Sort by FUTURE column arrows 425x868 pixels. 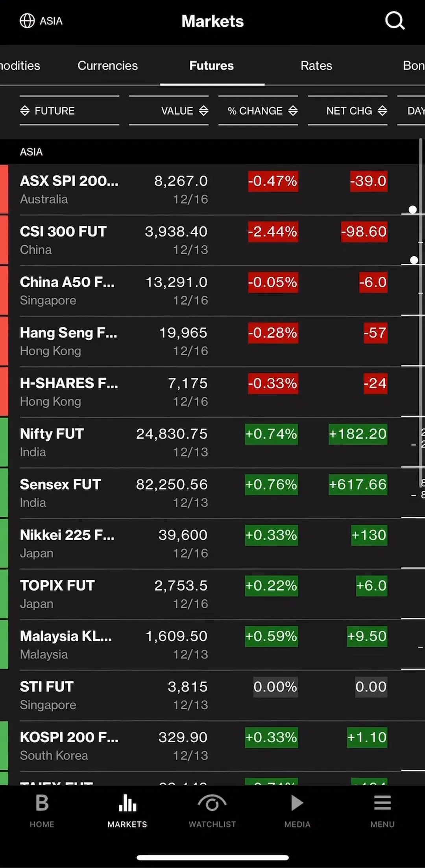coord(25,111)
